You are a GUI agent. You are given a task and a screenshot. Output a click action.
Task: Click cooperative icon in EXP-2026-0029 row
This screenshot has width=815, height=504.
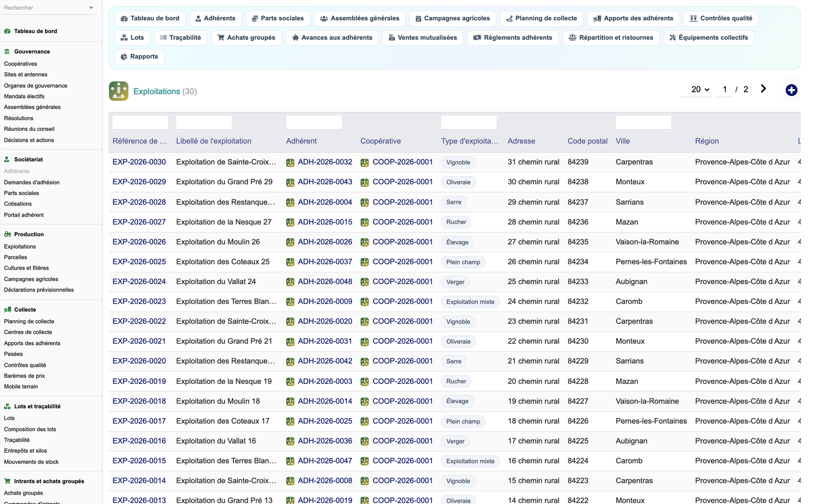point(365,182)
